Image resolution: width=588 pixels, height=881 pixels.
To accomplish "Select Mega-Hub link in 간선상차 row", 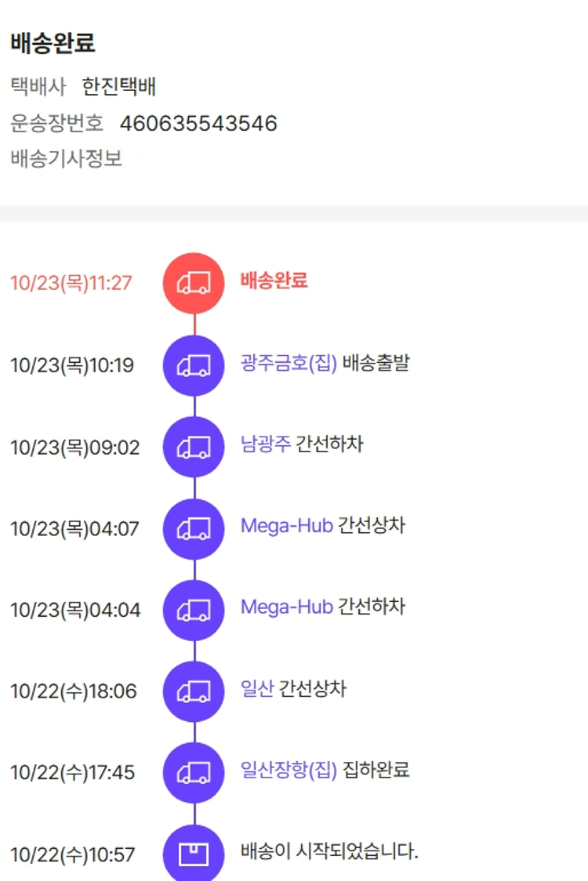I will click(x=286, y=525).
